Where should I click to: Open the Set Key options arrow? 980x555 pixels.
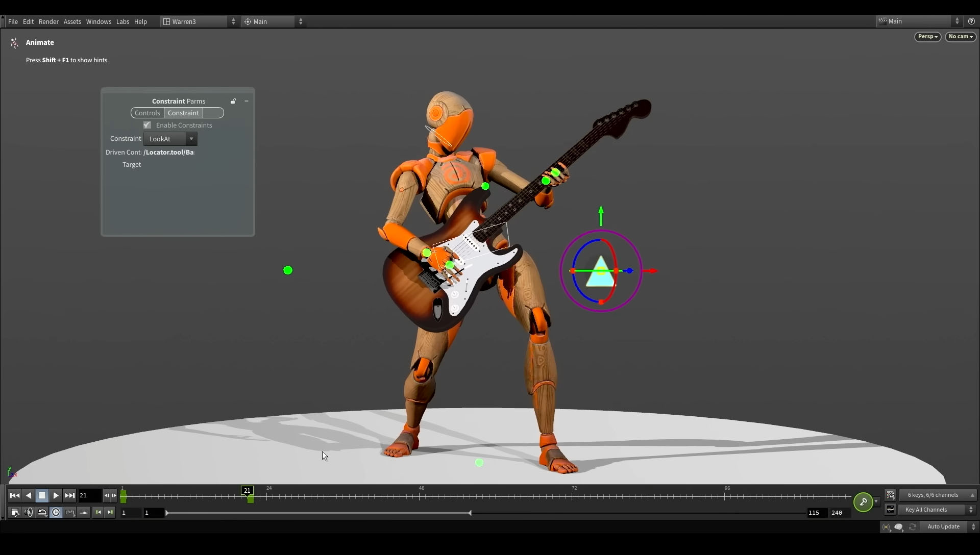876,501
